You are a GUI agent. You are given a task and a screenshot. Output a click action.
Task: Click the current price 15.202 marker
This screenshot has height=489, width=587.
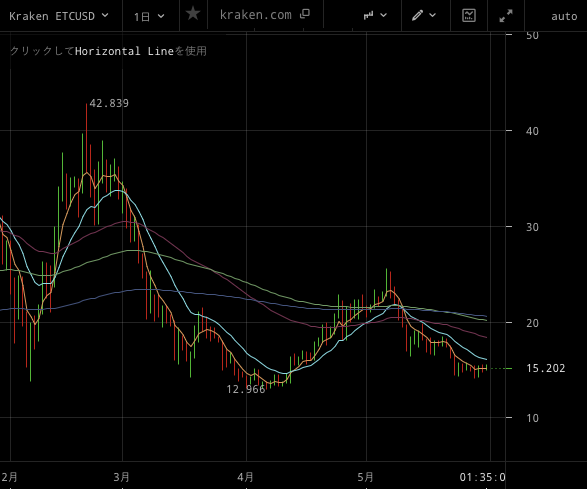point(545,368)
